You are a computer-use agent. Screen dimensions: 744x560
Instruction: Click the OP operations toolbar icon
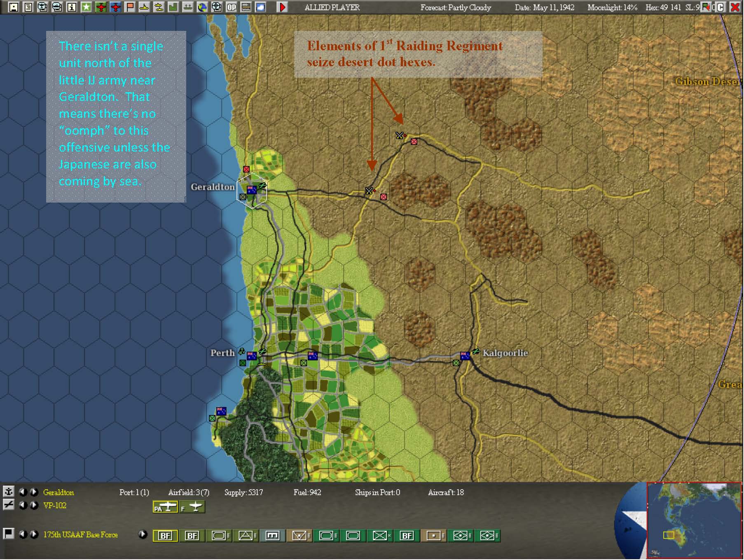click(x=232, y=7)
